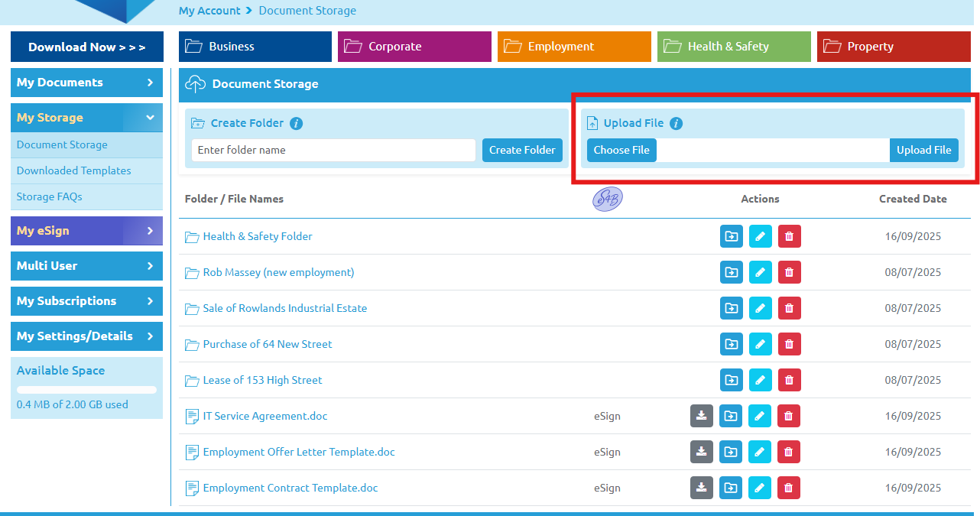Download the Employment Offer Letter Template.doc
Viewport: 980px width, 516px height.
702,452
